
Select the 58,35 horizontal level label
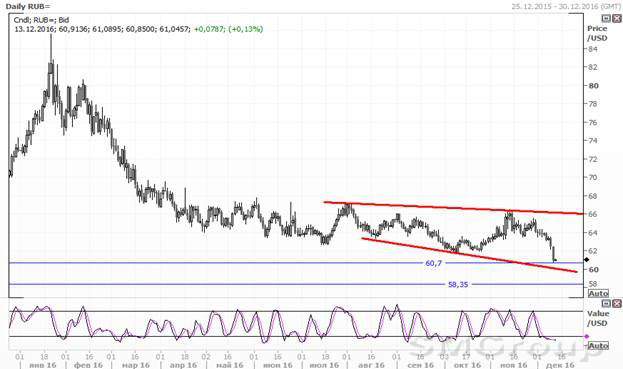point(458,284)
